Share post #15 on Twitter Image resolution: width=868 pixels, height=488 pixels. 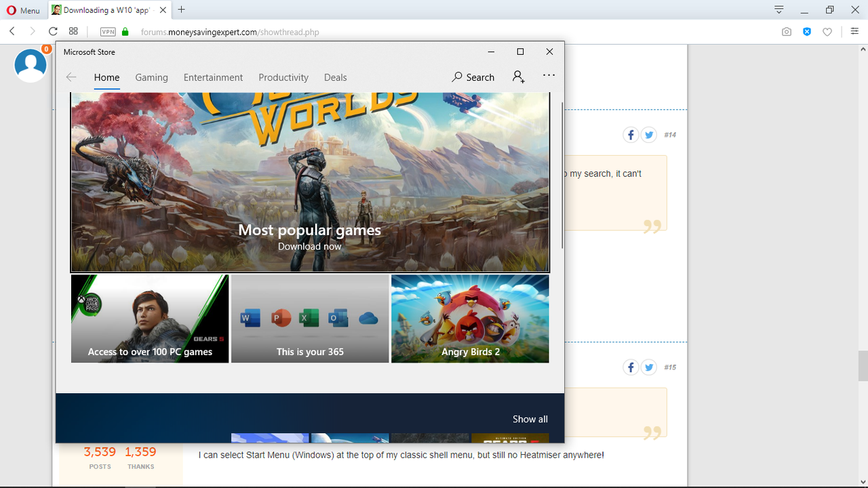(x=649, y=367)
